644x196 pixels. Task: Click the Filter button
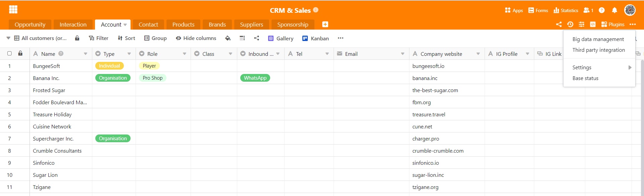pyautogui.click(x=98, y=38)
